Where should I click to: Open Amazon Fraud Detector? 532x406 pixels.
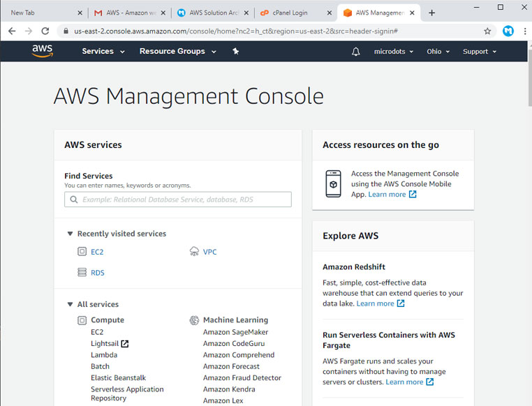242,378
